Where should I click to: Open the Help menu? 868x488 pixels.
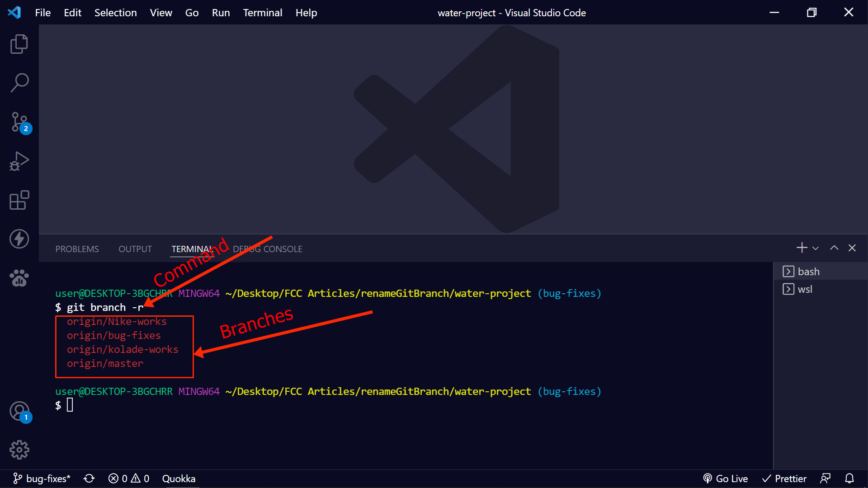(306, 13)
